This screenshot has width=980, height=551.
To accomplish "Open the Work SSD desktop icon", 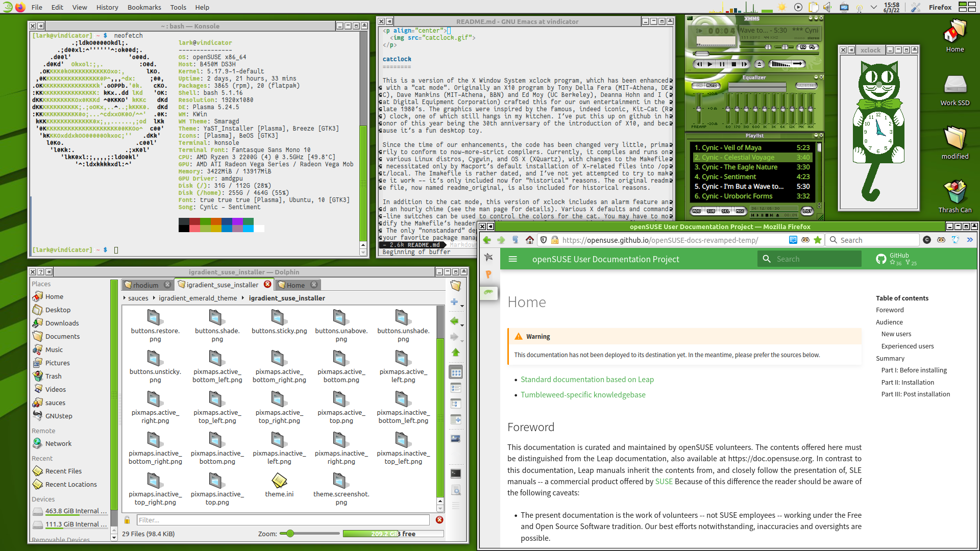I will (955, 89).
